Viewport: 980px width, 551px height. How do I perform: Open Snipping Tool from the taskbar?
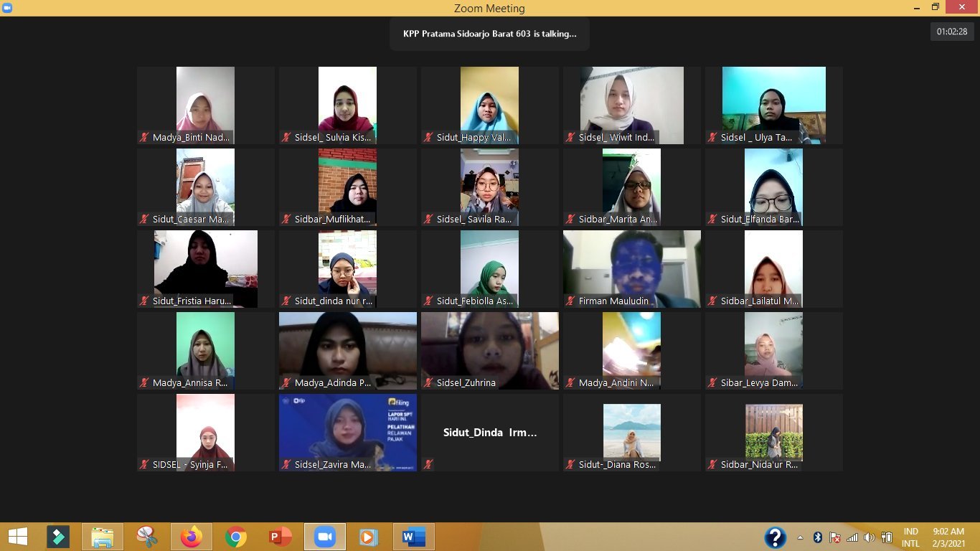[147, 537]
